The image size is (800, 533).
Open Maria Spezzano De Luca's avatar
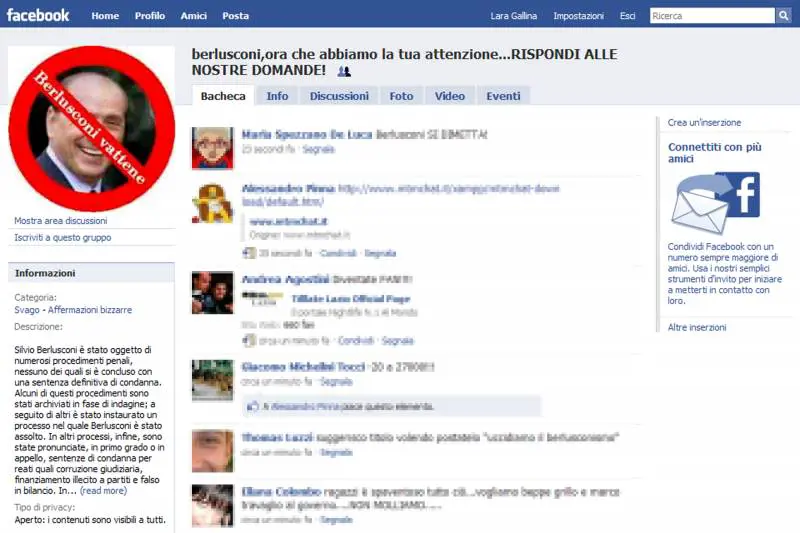pos(212,148)
